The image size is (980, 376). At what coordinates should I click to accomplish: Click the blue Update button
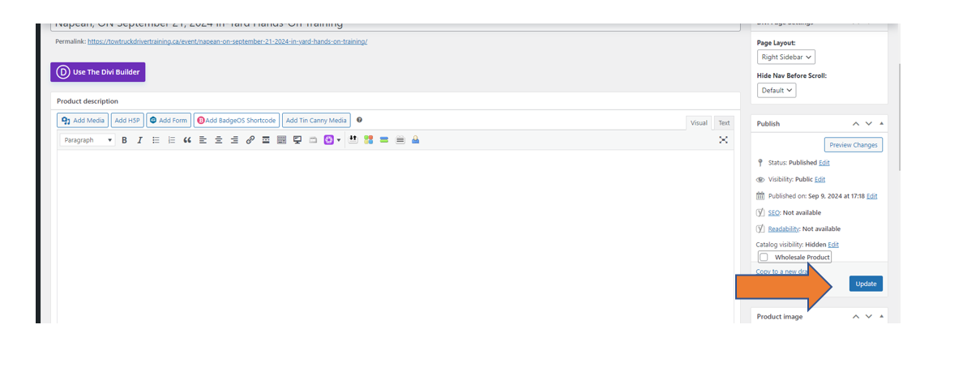(866, 284)
